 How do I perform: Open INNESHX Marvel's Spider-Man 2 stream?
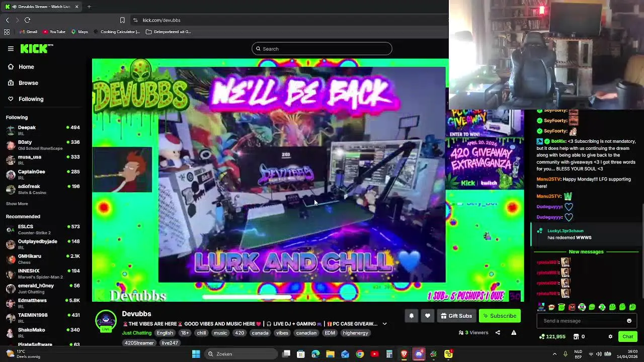coord(43,274)
